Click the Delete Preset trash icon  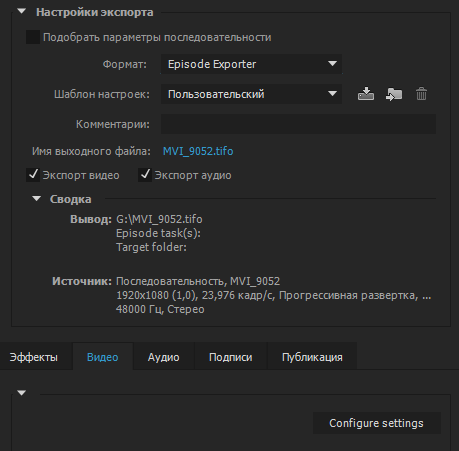(x=421, y=94)
